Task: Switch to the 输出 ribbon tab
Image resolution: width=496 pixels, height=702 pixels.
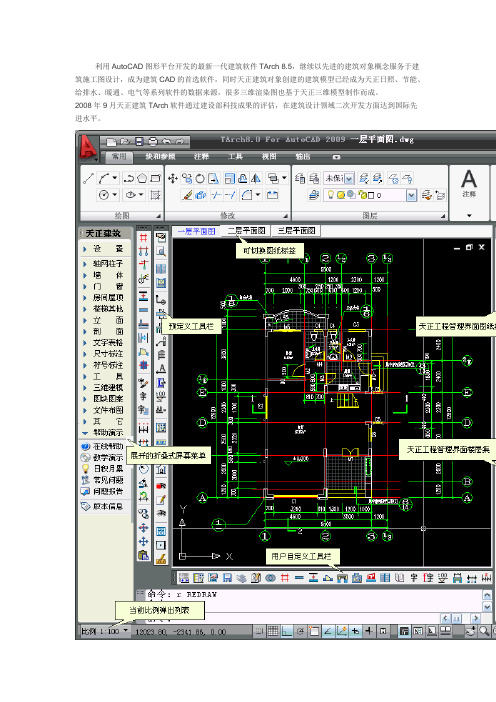Action: [x=303, y=157]
